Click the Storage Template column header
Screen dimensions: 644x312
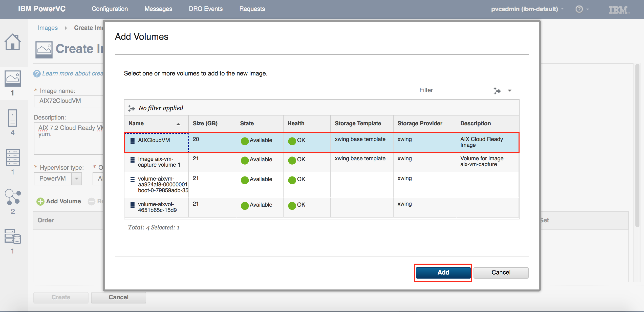pos(362,124)
